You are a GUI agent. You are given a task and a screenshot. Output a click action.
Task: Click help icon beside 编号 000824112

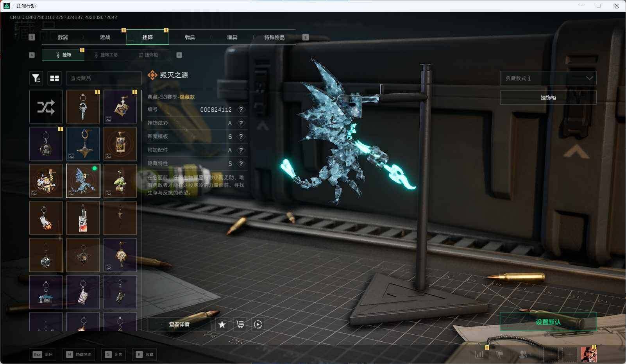point(241,110)
